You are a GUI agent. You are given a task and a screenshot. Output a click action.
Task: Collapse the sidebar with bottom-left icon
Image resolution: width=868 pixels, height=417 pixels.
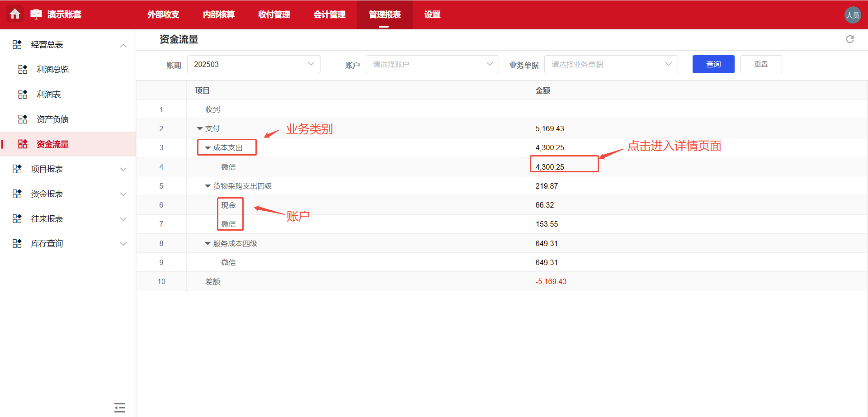tap(119, 408)
